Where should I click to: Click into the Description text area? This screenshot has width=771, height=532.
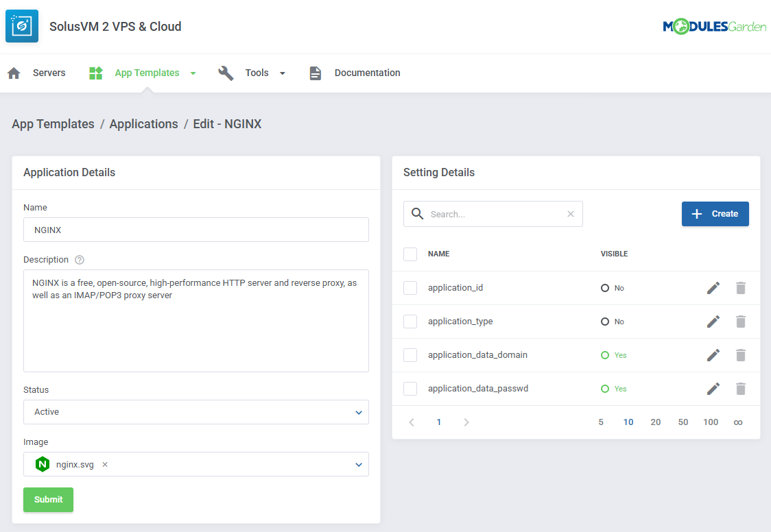(x=196, y=321)
